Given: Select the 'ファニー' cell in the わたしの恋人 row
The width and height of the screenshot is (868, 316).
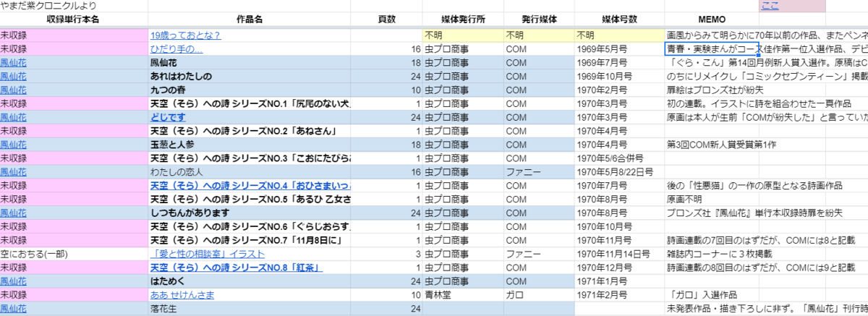Looking at the screenshot, I should click(538, 172).
